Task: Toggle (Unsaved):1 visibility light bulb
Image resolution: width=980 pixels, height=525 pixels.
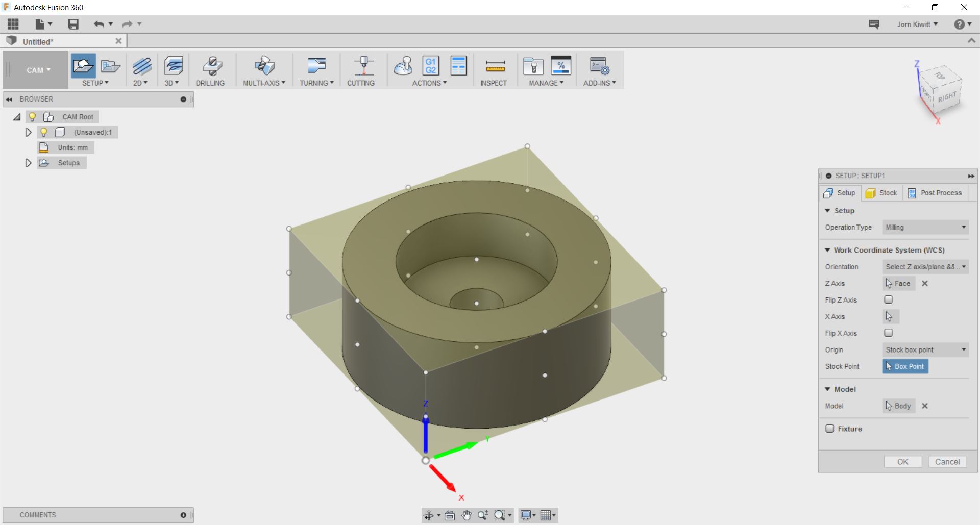Action: [x=44, y=132]
